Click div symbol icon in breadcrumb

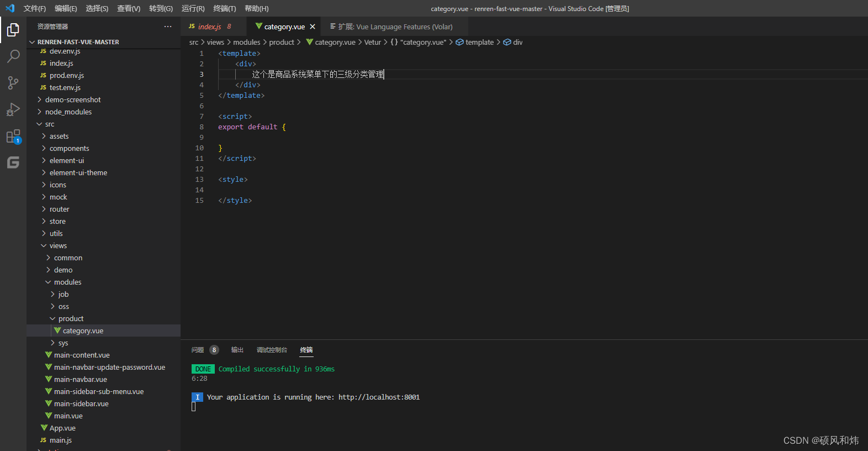[507, 42]
